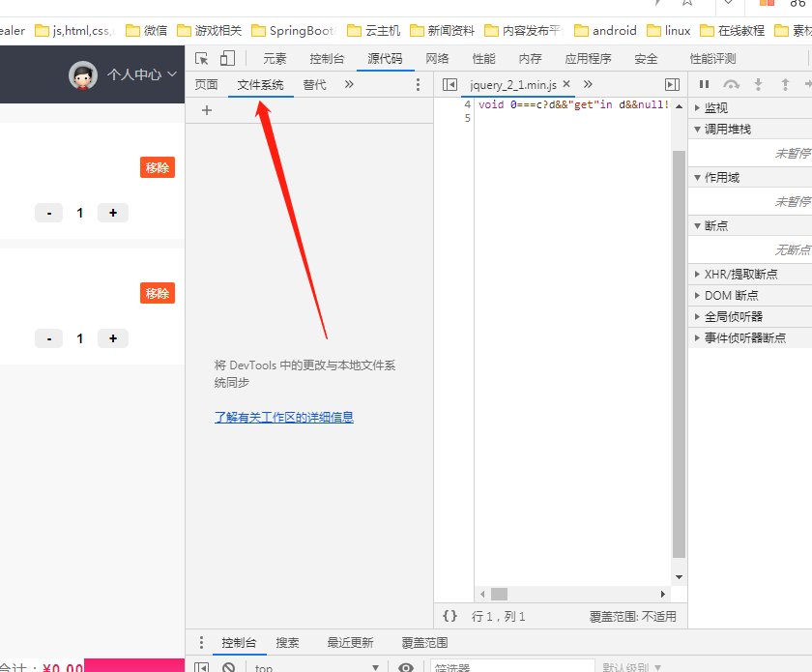Collapse the 作用域 section
Image resolution: width=812 pixels, height=672 pixels.
click(x=750, y=178)
